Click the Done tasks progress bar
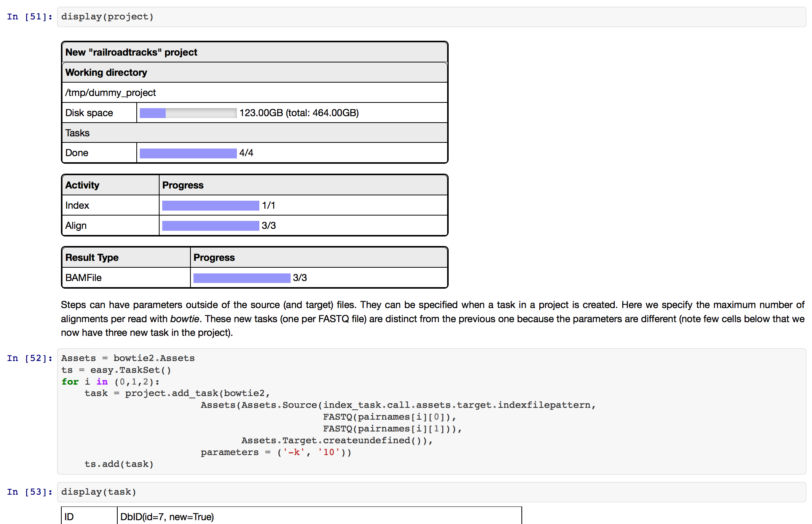 188,153
